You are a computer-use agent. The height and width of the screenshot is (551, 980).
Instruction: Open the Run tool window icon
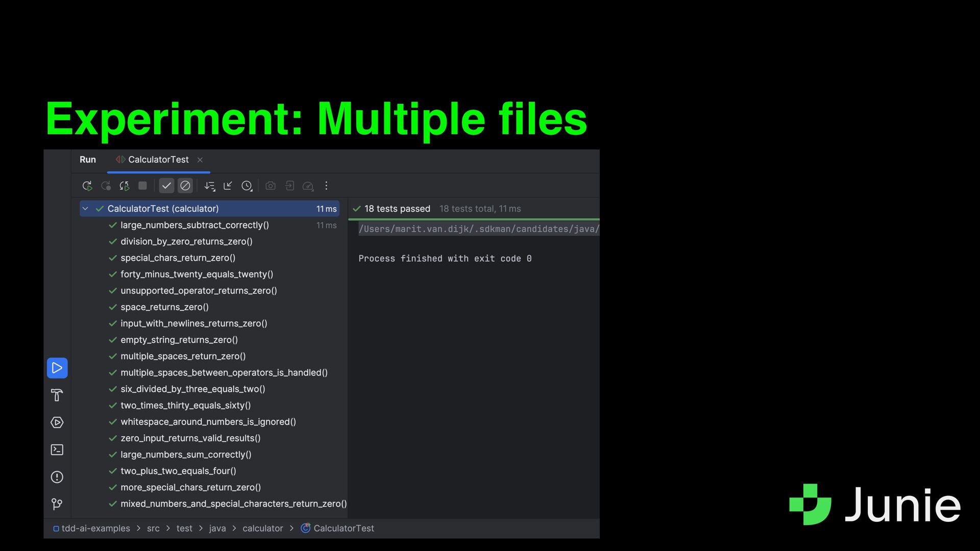(x=57, y=368)
